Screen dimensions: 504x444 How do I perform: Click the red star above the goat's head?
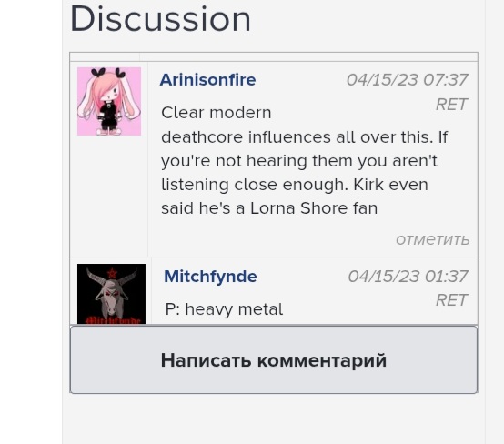click(112, 273)
